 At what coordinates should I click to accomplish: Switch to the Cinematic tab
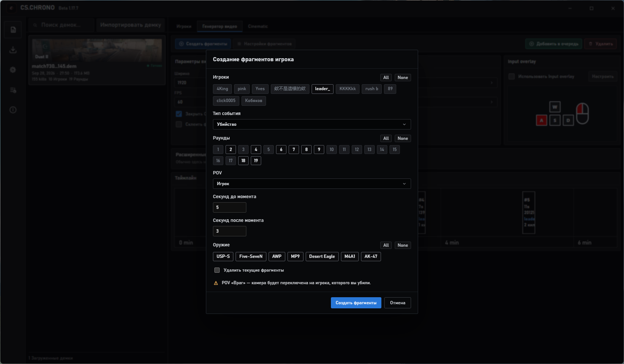[258, 26]
